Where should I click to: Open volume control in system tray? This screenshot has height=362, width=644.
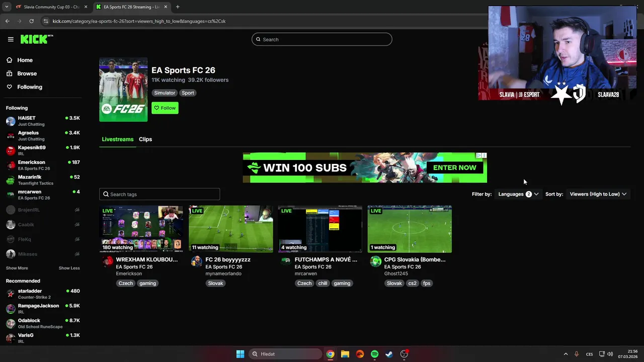tap(611, 354)
